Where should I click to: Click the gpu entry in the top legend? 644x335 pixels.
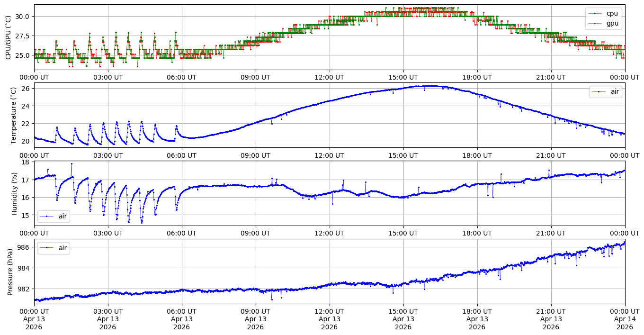point(612,23)
